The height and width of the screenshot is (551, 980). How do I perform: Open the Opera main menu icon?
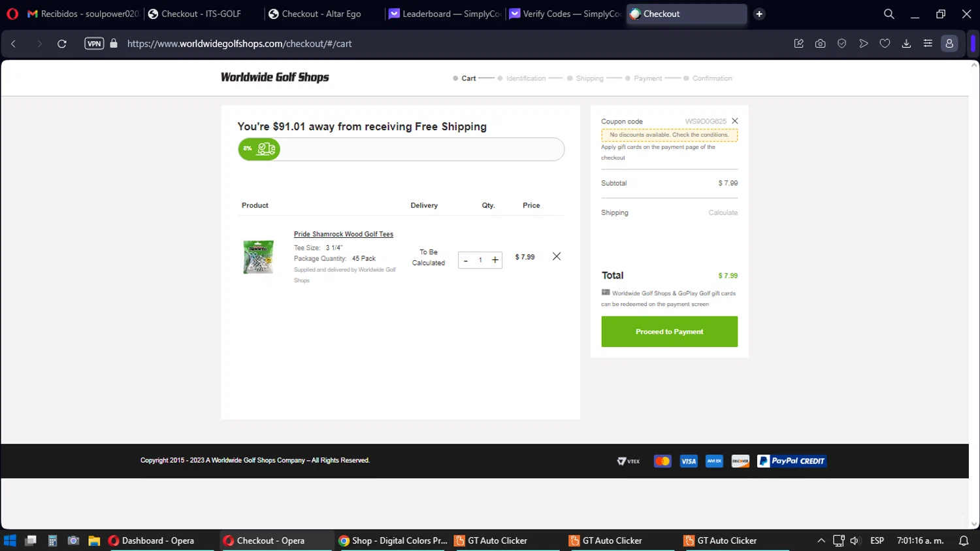pyautogui.click(x=12, y=14)
